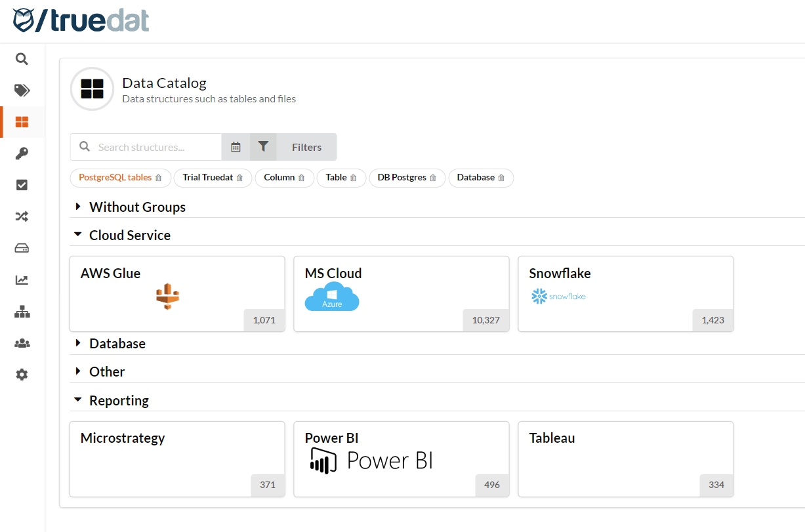Open the settings gear sidebar icon
The height and width of the screenshot is (532, 805).
click(x=22, y=375)
